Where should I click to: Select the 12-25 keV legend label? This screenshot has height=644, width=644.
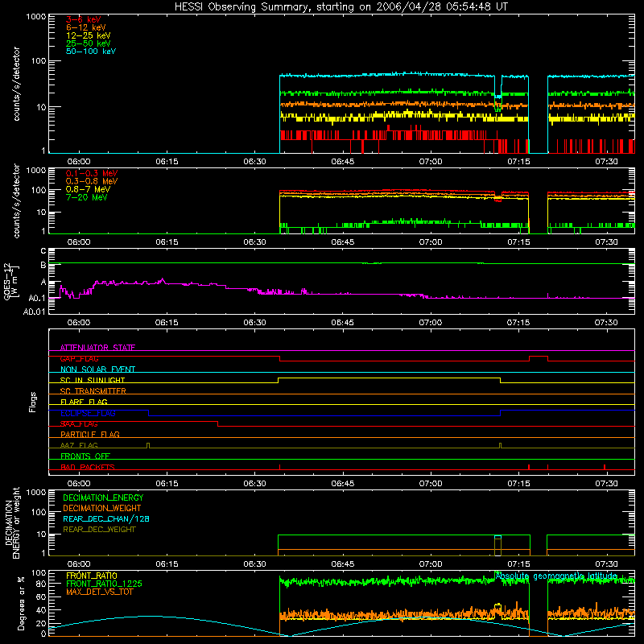coord(89,35)
